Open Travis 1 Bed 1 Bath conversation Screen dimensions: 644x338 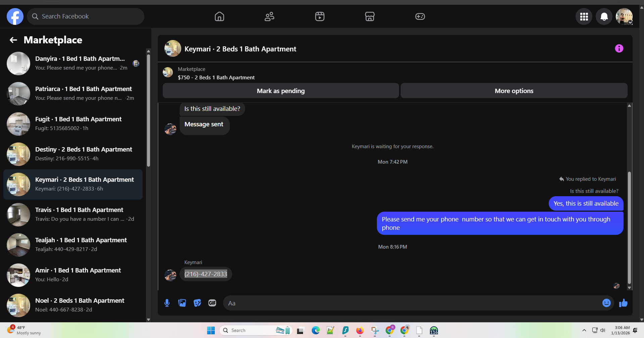[73, 215]
